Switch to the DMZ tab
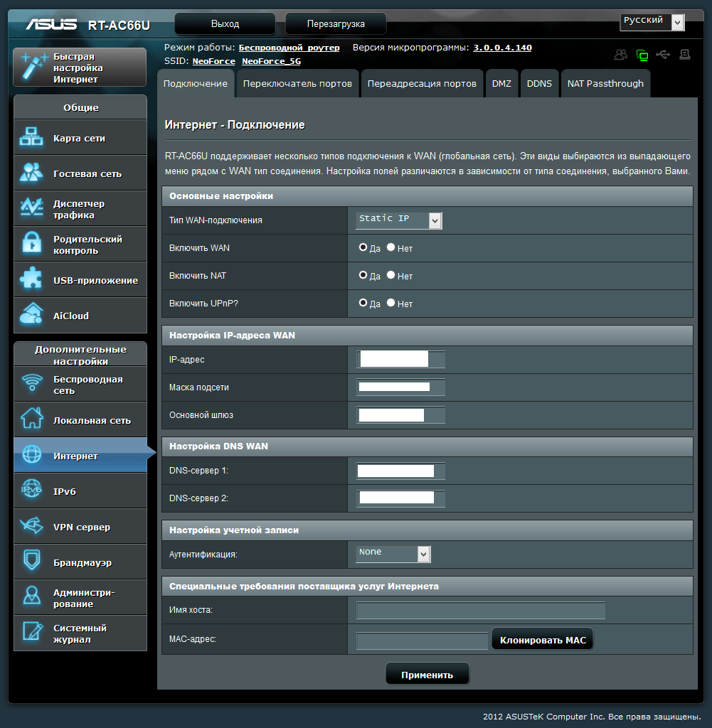This screenshot has height=728, width=712. [501, 84]
